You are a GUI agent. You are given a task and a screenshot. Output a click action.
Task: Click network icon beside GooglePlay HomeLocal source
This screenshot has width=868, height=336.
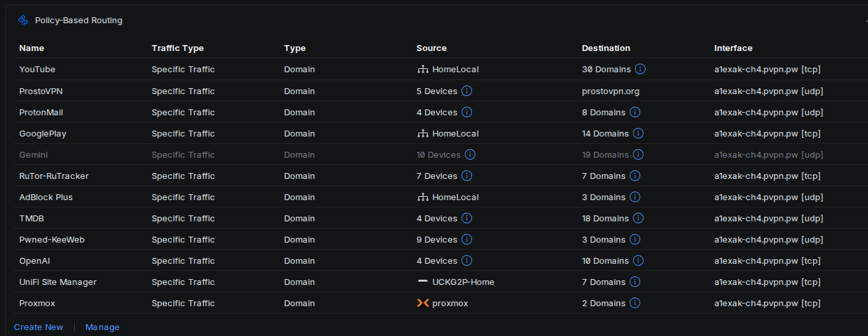coord(422,133)
